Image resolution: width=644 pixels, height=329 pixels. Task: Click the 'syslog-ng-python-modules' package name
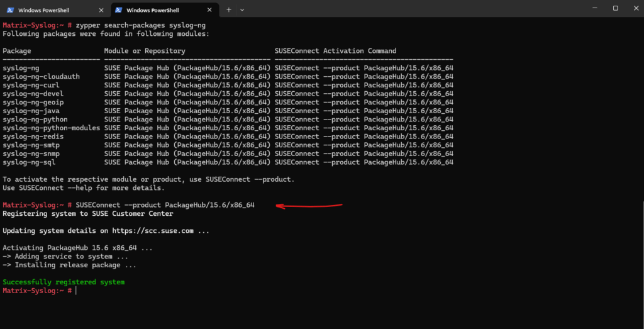point(52,128)
